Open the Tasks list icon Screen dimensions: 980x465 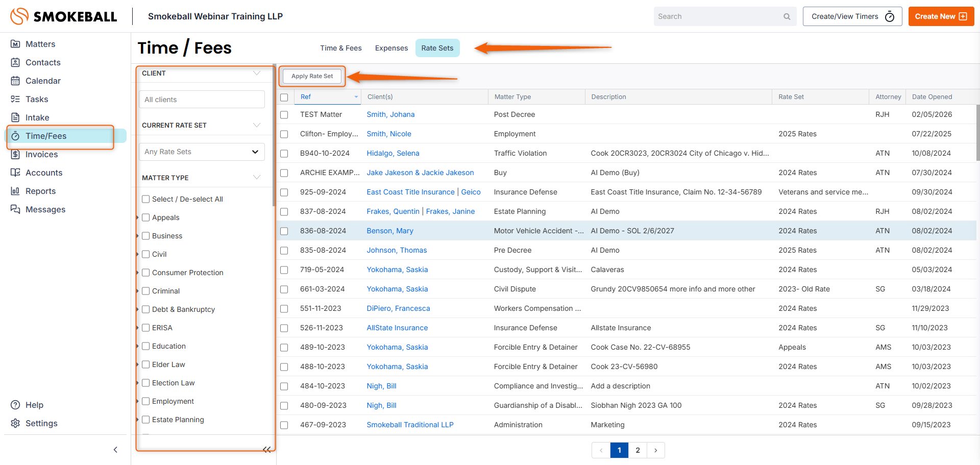tap(15, 99)
